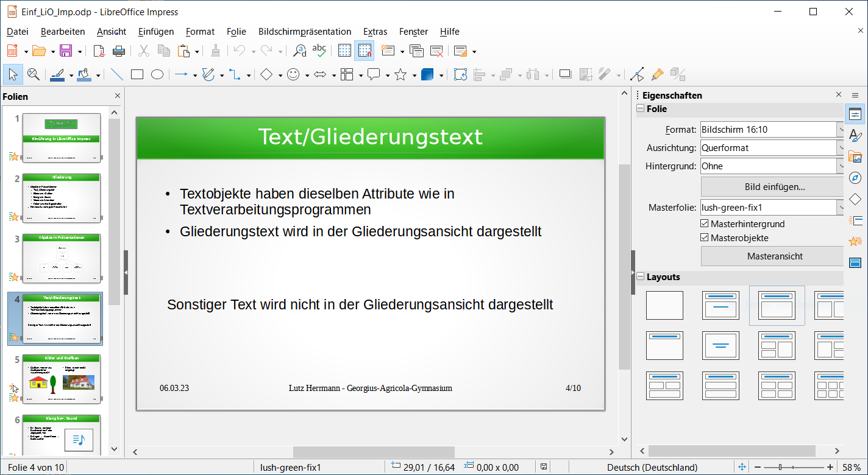Toggle the Display Grid icon
868x475 pixels.
(344, 51)
